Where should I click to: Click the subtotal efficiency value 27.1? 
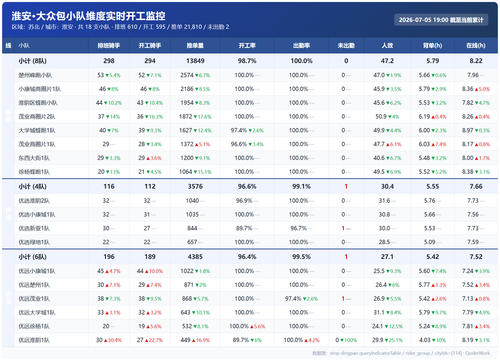387,257
